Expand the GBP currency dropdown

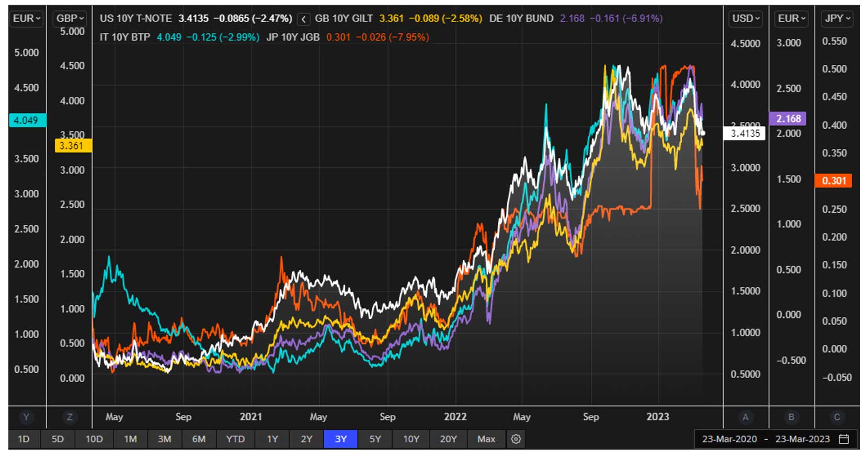tap(70, 18)
